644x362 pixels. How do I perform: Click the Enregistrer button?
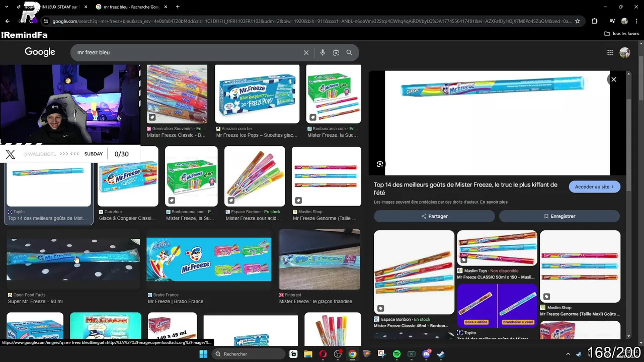559,216
